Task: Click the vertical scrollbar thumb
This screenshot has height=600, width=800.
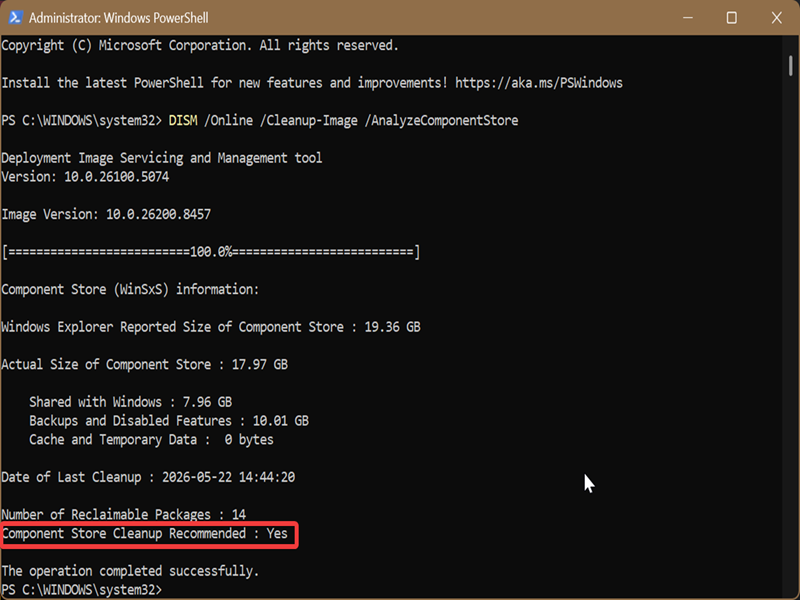Action: 790,66
